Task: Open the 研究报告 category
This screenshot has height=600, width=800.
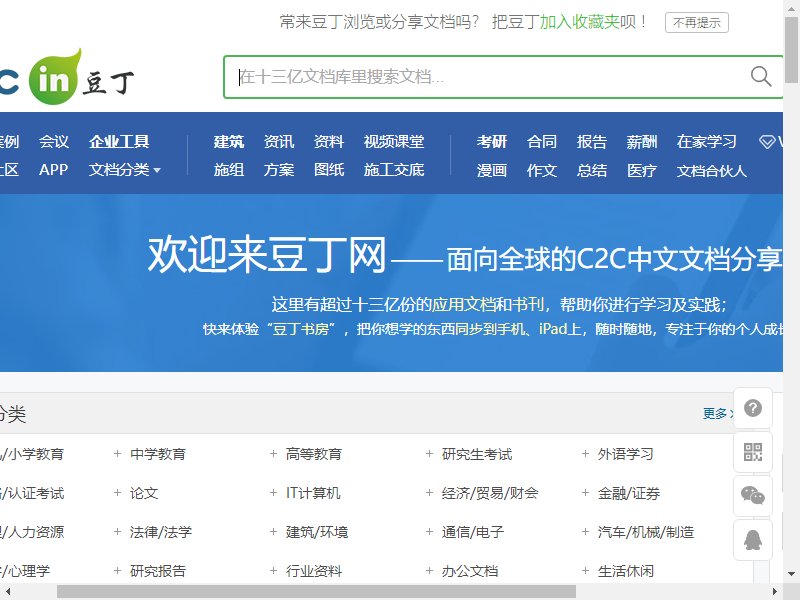Action: pyautogui.click(x=158, y=571)
